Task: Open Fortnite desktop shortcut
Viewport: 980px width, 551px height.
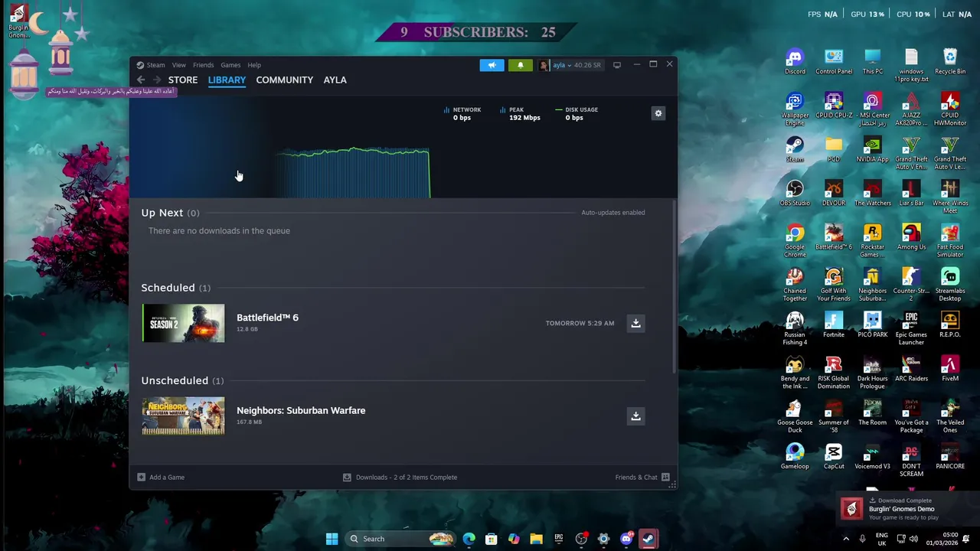Action: click(x=834, y=324)
